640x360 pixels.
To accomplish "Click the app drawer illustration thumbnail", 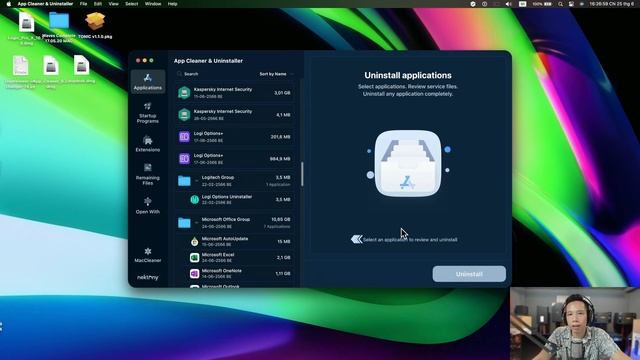I will point(408,163).
